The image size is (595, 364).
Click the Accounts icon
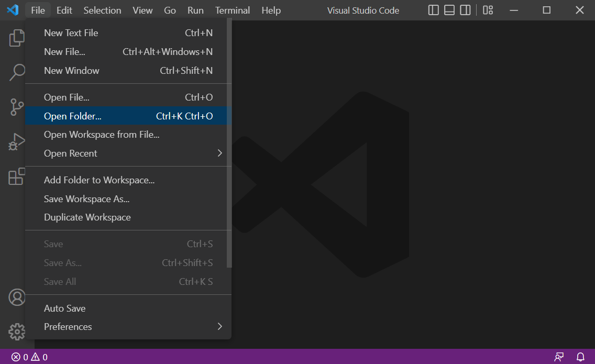click(17, 297)
